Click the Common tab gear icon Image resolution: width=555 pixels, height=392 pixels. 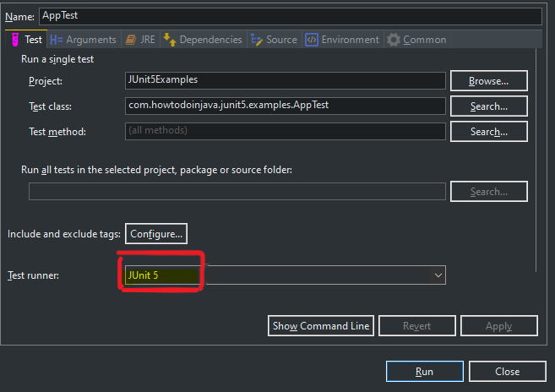pos(394,40)
